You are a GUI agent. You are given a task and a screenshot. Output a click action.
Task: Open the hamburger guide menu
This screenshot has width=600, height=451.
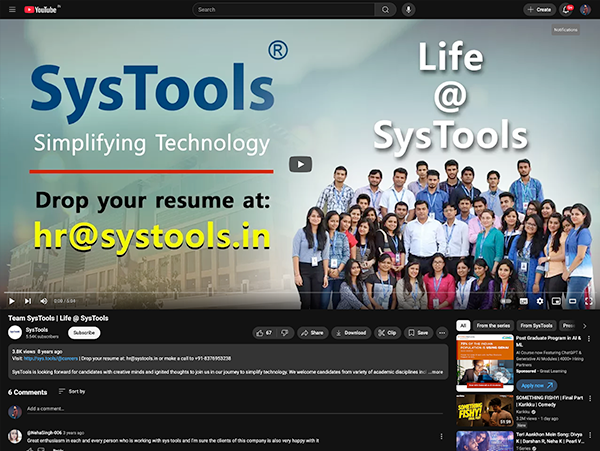[12, 10]
